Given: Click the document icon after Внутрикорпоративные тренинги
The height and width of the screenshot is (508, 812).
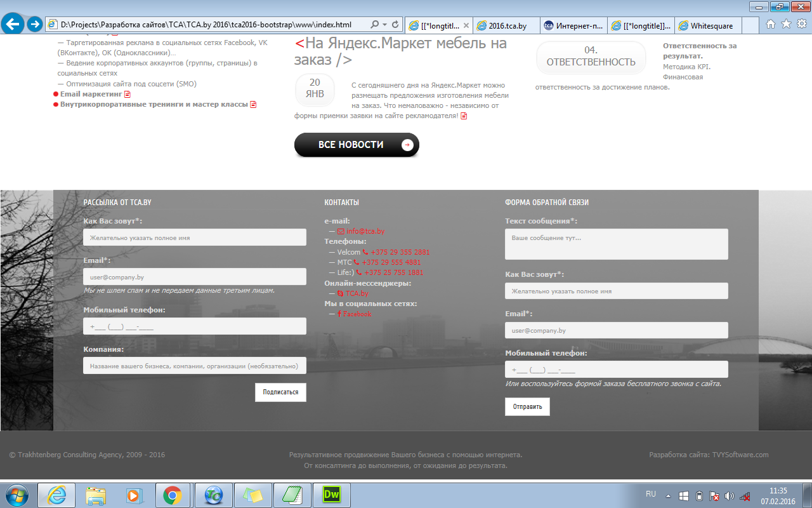Looking at the screenshot, I should (253, 104).
